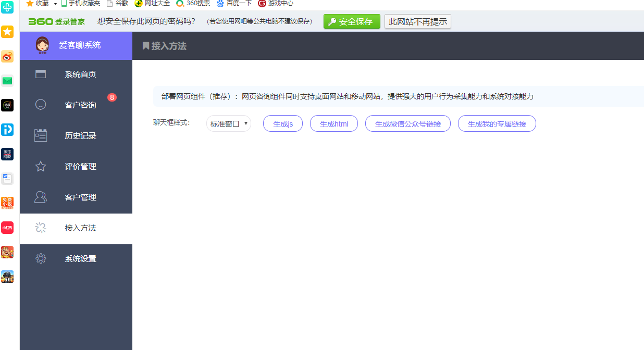Dismiss prompt with 此网站不再提示 button

[417, 21]
